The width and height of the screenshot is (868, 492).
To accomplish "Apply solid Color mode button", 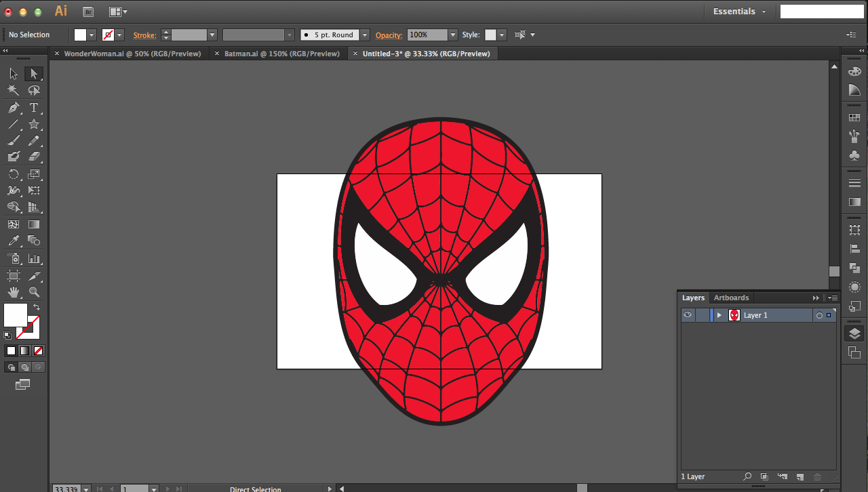I will [x=11, y=350].
